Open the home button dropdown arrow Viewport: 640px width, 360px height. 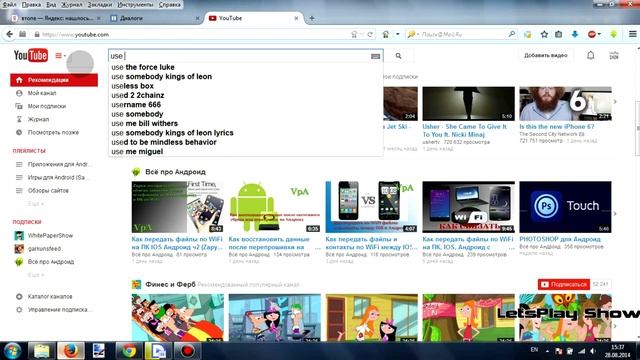point(398,34)
